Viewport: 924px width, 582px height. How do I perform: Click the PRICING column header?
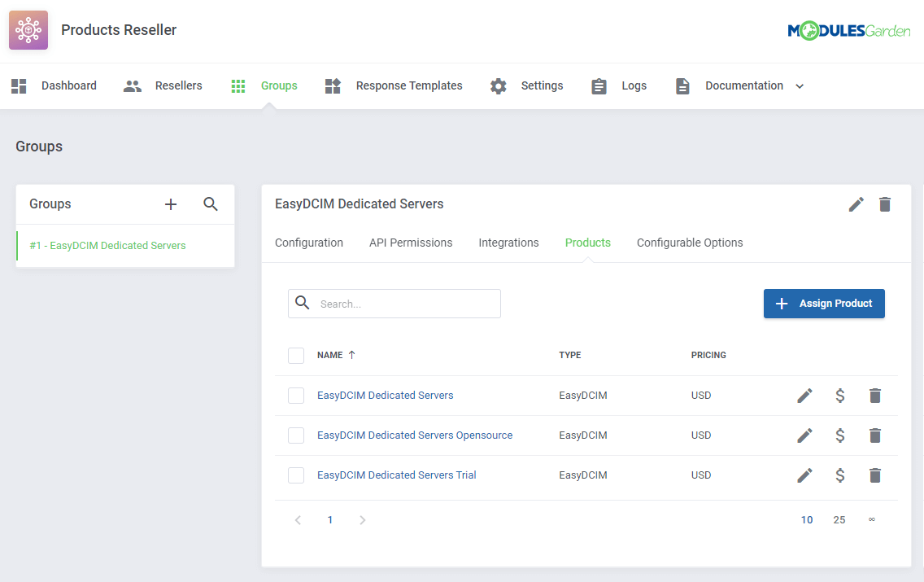point(708,355)
